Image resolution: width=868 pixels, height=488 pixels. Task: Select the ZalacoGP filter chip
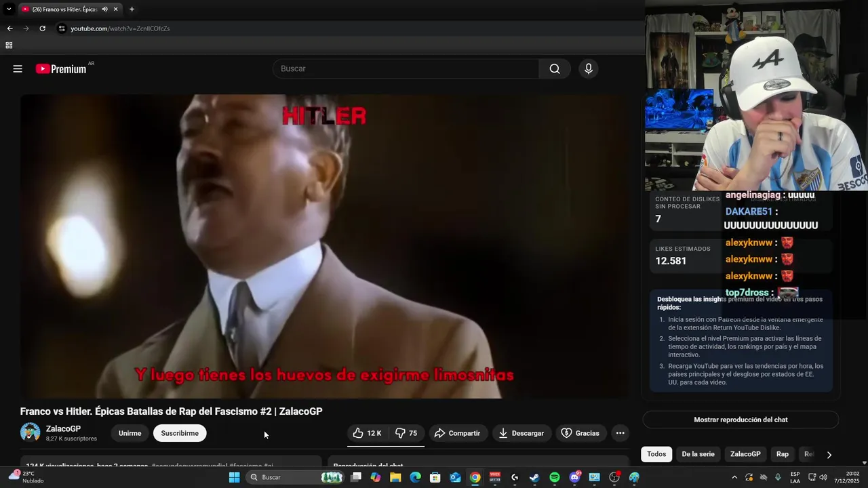[745, 454]
